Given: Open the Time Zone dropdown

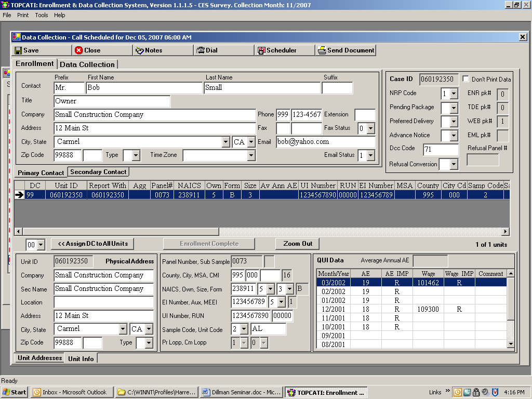Looking at the screenshot, I should (x=251, y=155).
